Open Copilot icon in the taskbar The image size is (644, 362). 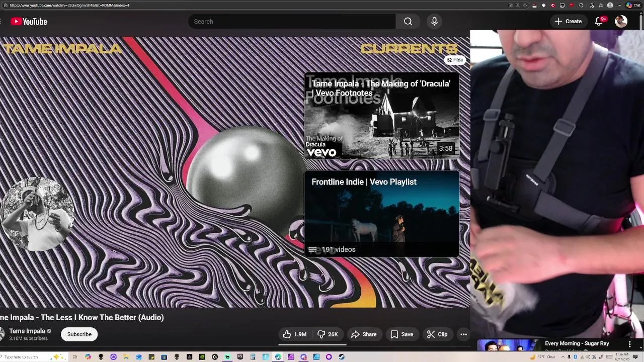[88, 357]
